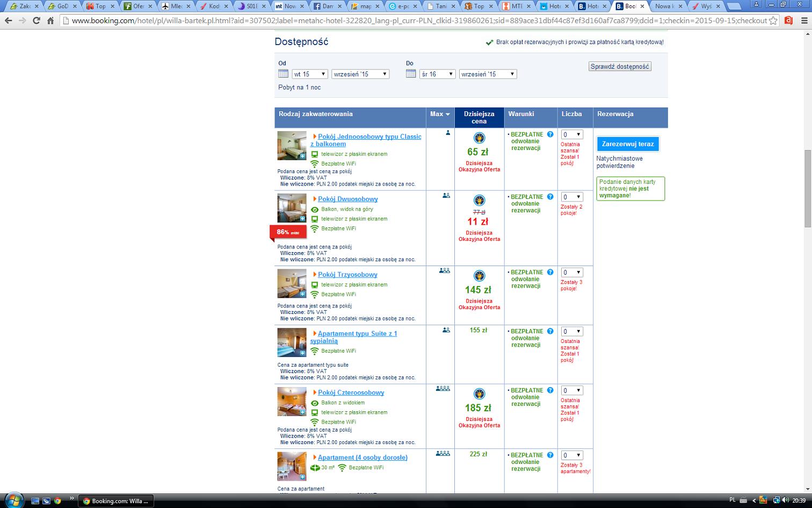The image size is (812, 508).
Task: Open the Pokój Trzyosobowy room link
Action: tap(347, 274)
